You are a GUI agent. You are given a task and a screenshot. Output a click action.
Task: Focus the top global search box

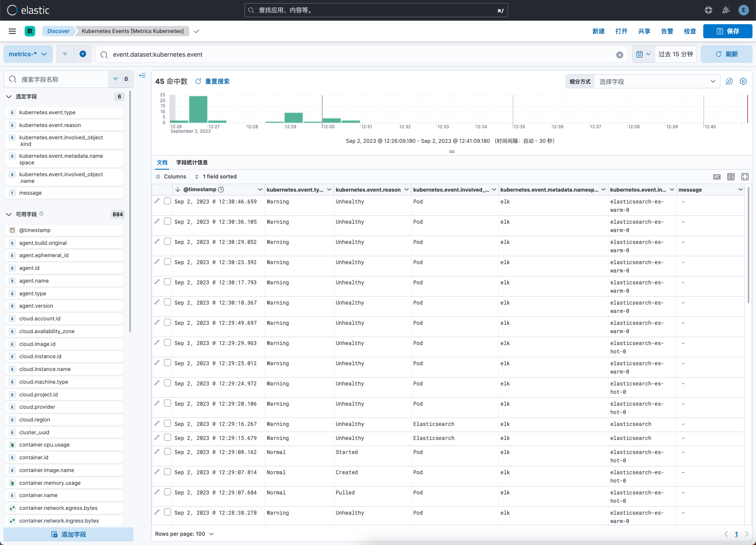pyautogui.click(x=376, y=10)
